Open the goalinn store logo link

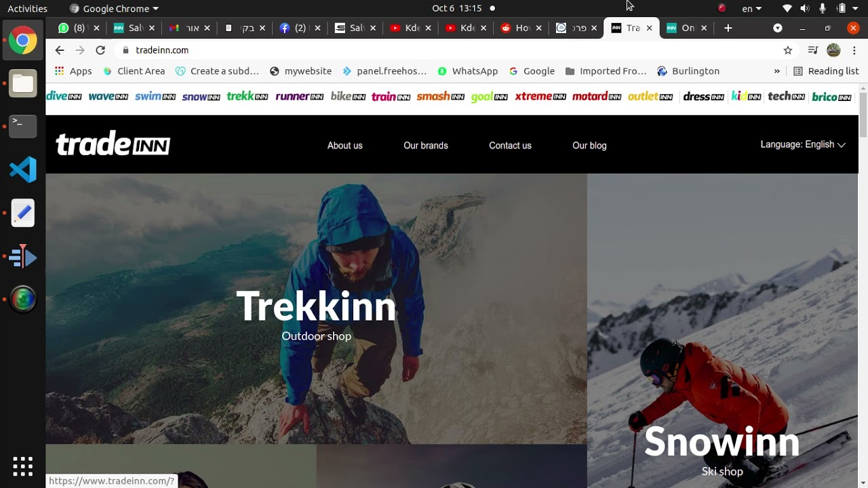pos(490,97)
